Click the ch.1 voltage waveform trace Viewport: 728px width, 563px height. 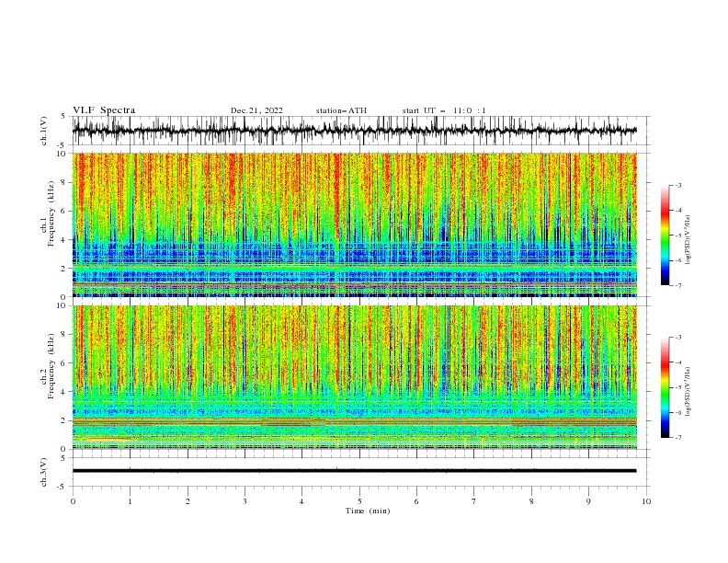[x=354, y=131]
